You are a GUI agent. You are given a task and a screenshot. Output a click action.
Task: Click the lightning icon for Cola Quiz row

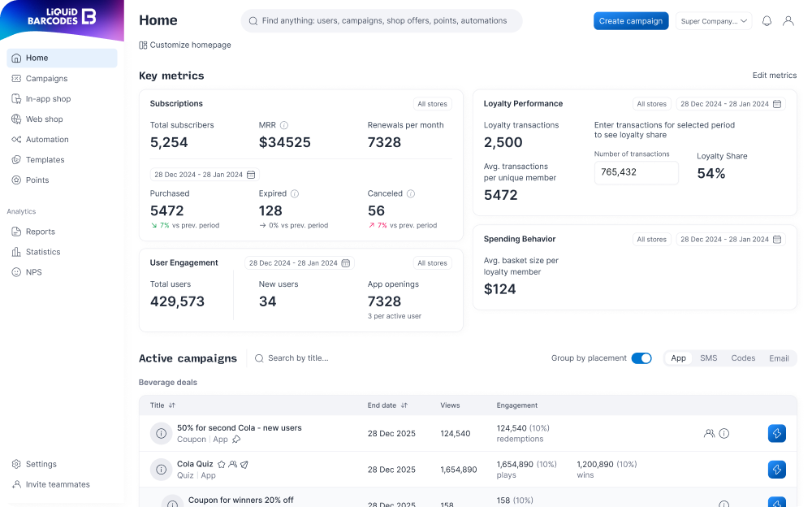pyautogui.click(x=776, y=470)
